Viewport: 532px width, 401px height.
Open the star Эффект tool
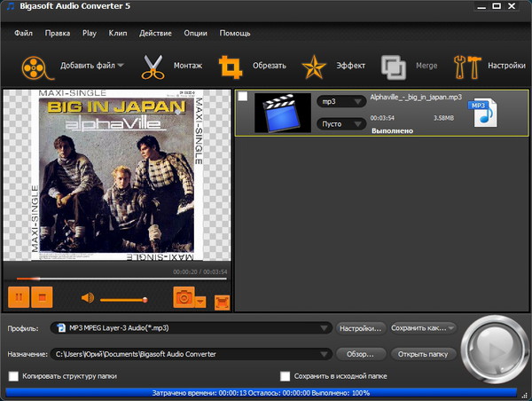click(x=314, y=66)
